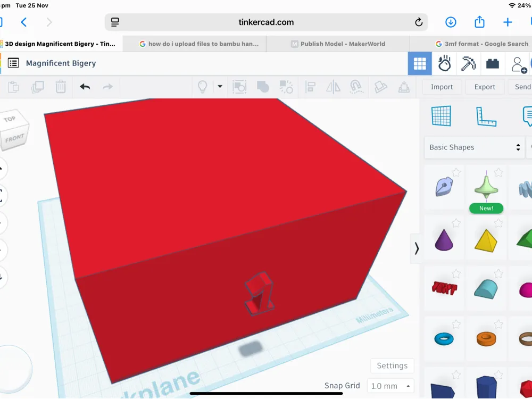The height and width of the screenshot is (399, 532).
Task: Click the Workplane tool icon
Action: [x=441, y=116]
